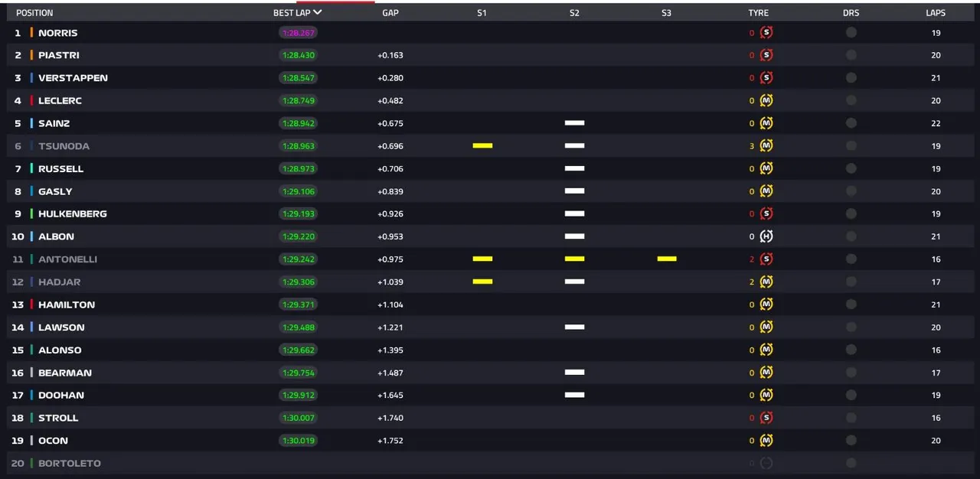Click the medium tyre icon for Hadjar
Image resolution: width=980 pixels, height=479 pixels.
click(x=766, y=282)
